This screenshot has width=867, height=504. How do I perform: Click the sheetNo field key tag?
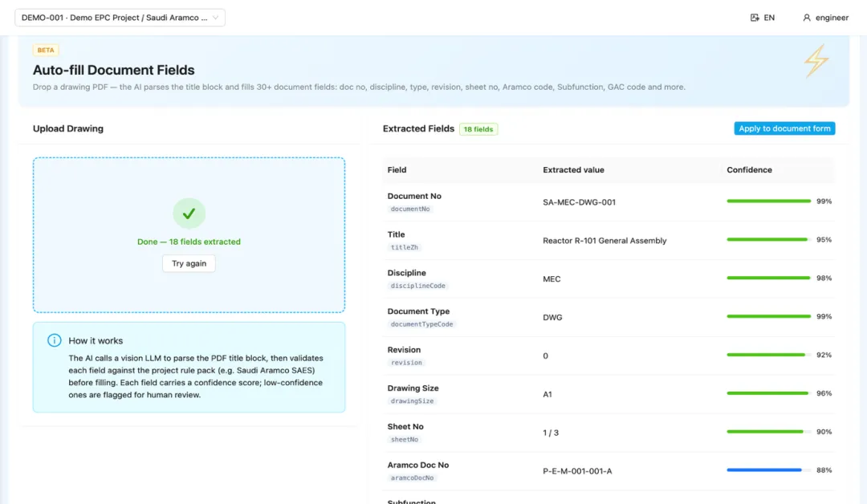(x=404, y=439)
